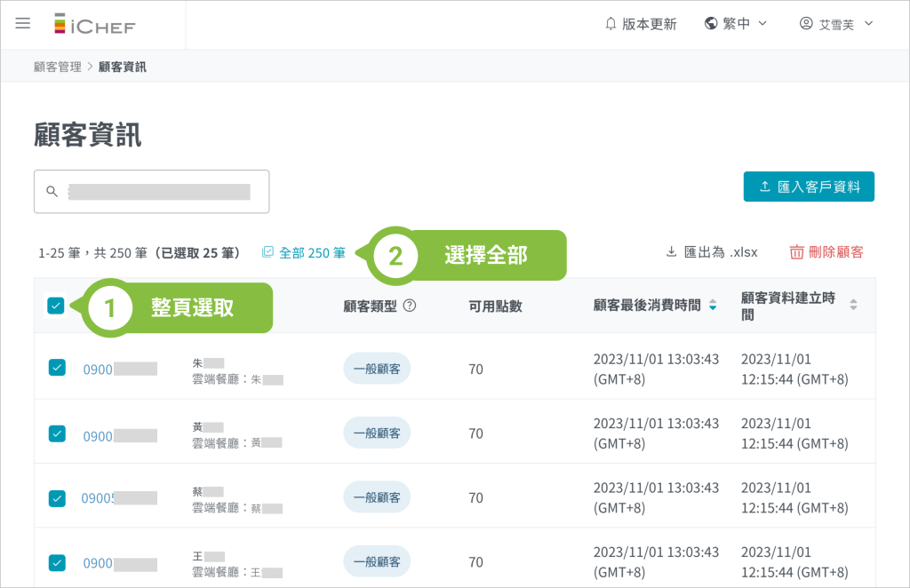The width and height of the screenshot is (910, 588).
Task: Go to 顧客管理 in the breadcrumb
Action: [x=57, y=67]
